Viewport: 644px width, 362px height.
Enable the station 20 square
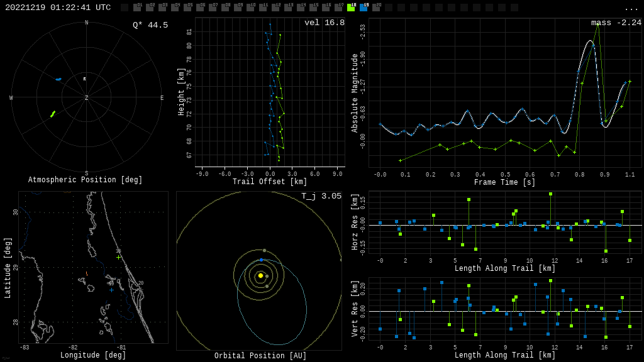[x=376, y=8]
